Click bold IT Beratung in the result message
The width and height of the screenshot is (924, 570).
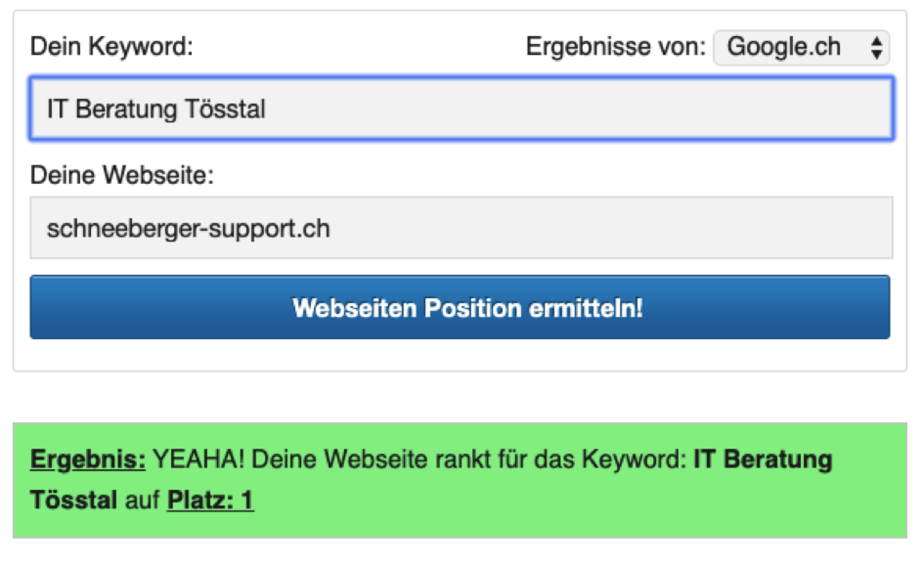point(762,460)
